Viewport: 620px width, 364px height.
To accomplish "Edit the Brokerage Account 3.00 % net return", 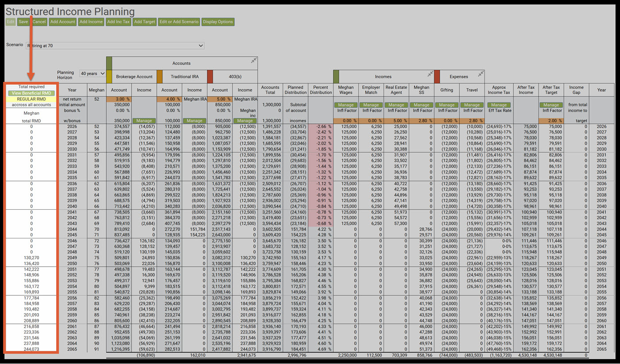I will (x=119, y=100).
